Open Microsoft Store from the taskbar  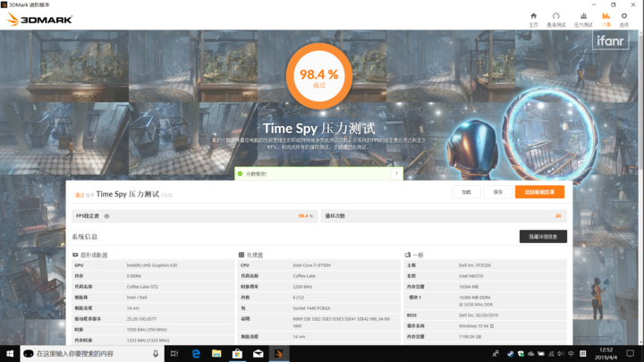coord(237,353)
